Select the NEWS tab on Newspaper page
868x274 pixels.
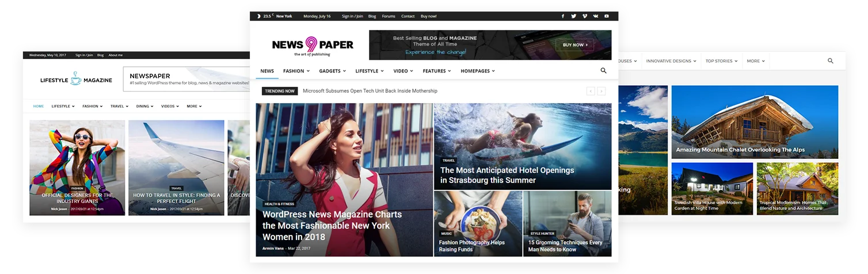[x=267, y=71]
